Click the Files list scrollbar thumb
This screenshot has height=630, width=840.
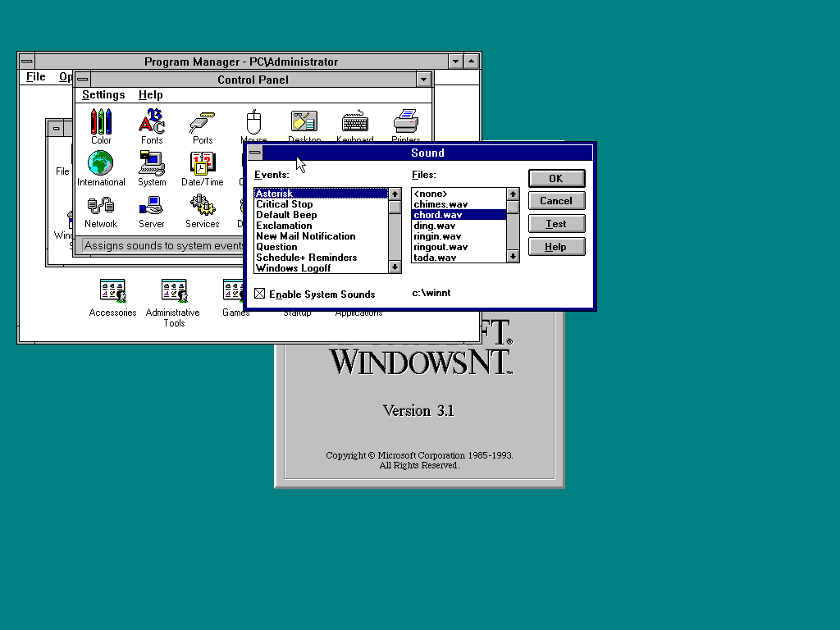point(513,207)
